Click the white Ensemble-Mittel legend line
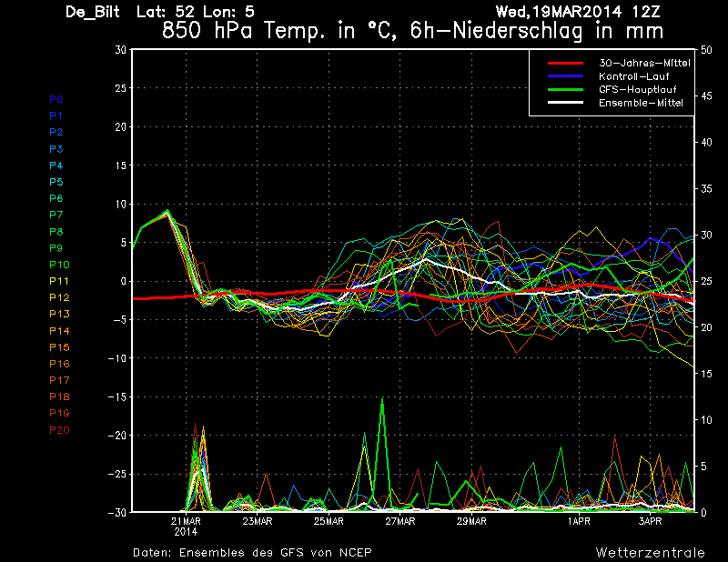 pos(565,103)
